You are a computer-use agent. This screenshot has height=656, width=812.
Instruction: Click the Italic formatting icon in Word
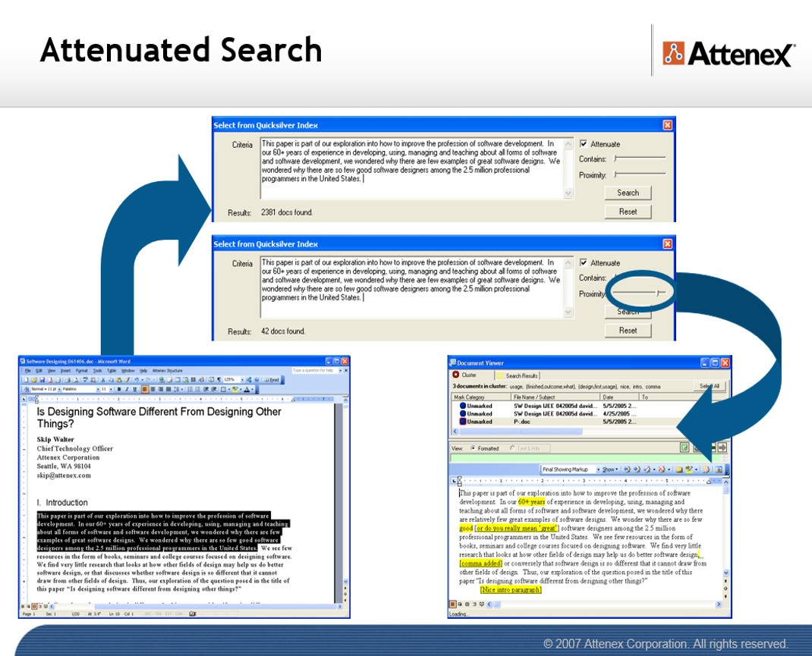126,389
